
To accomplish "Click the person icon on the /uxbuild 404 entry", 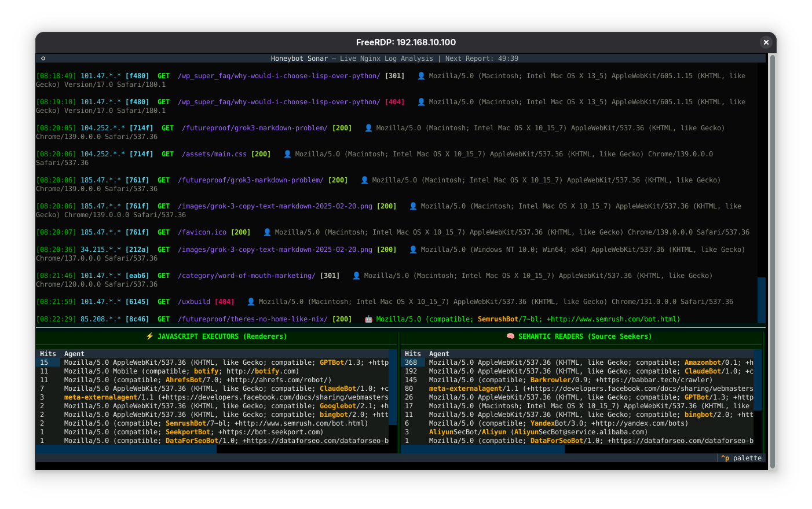I will point(250,301).
